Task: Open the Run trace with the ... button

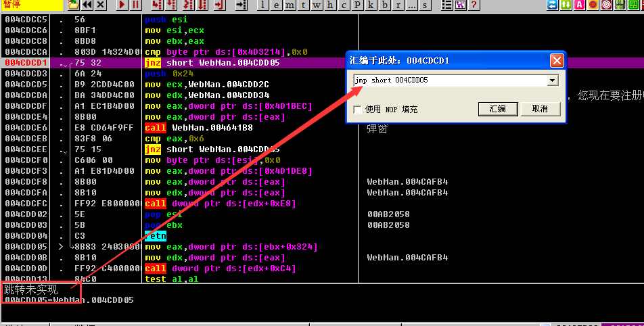Action: point(411,5)
